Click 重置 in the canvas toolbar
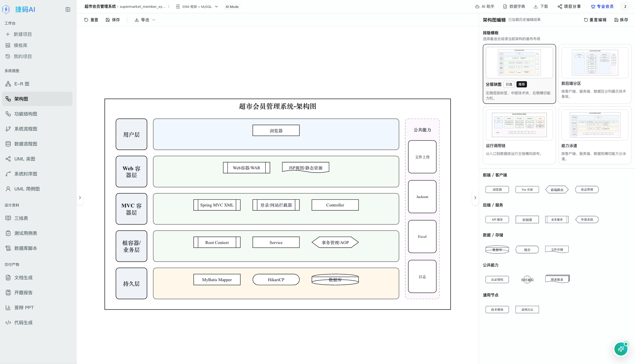 point(91,20)
